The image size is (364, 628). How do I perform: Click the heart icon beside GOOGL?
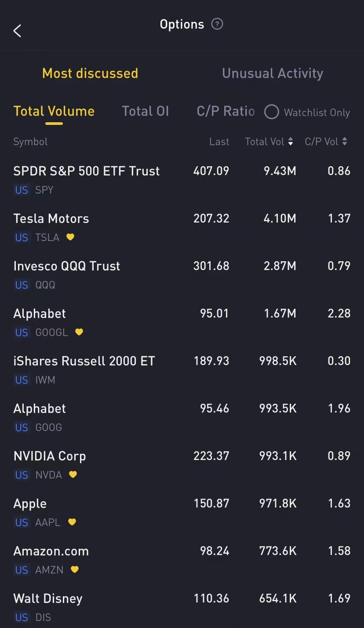[79, 332]
